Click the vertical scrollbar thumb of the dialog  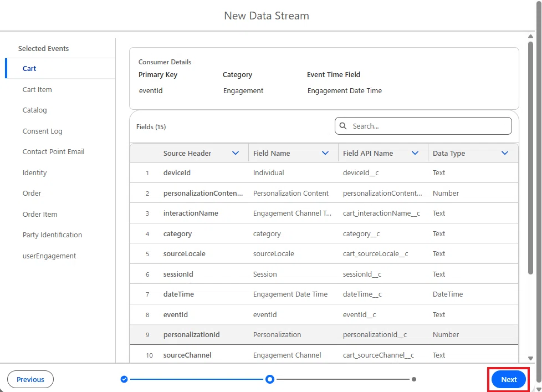coord(530,158)
